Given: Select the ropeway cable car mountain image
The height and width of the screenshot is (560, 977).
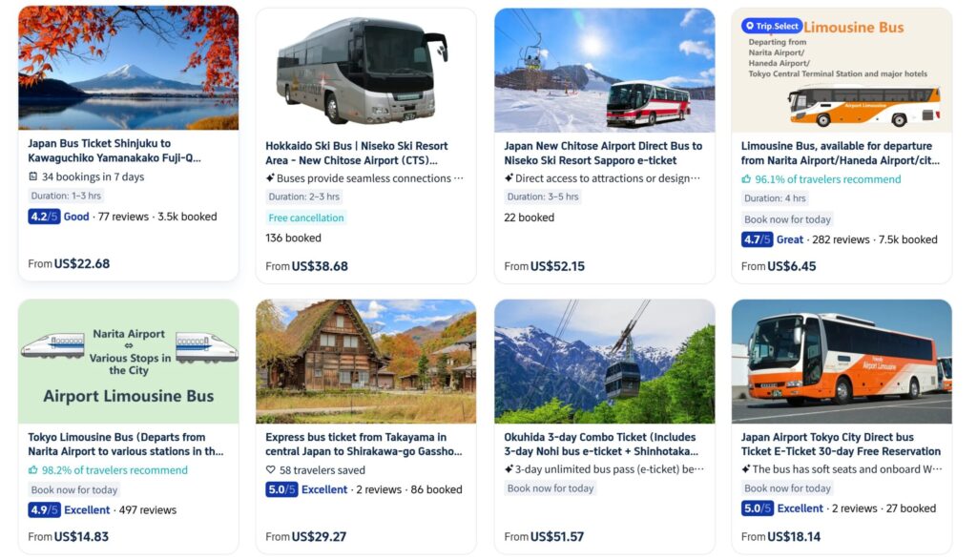Looking at the screenshot, I should 604,362.
